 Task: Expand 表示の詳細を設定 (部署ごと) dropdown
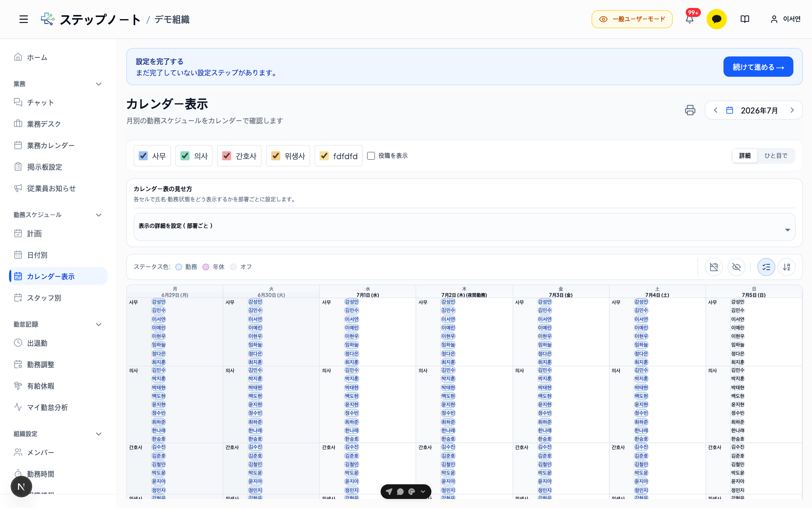point(464,227)
